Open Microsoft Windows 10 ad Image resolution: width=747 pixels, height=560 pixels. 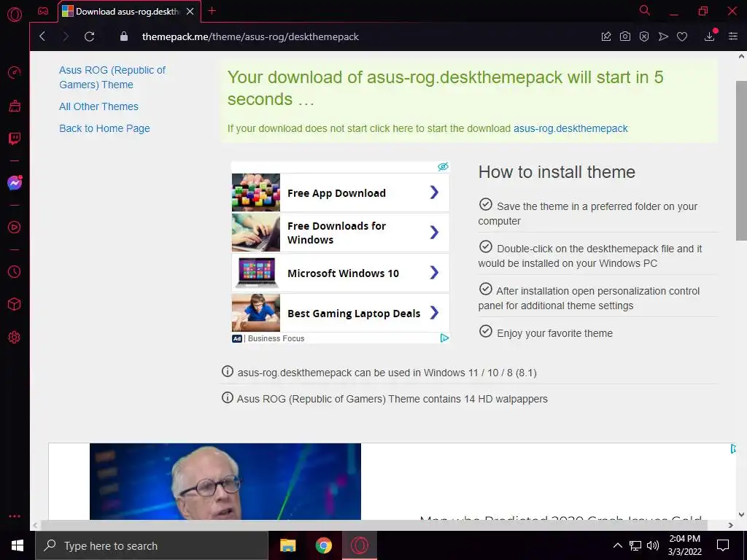click(x=340, y=273)
